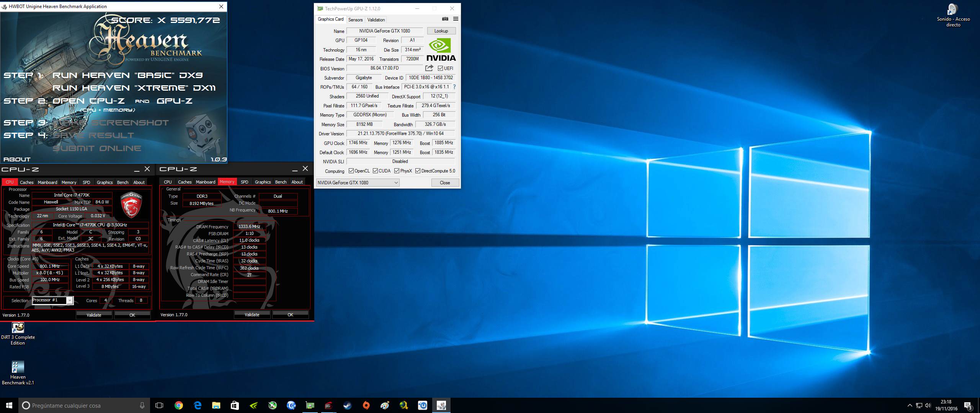Show hidden system tray icons
The width and height of the screenshot is (980, 413).
click(x=910, y=406)
